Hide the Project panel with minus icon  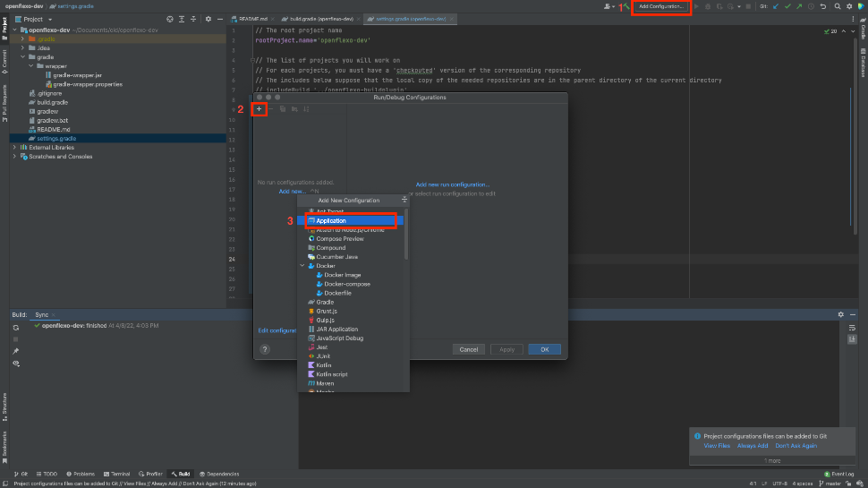click(x=220, y=20)
